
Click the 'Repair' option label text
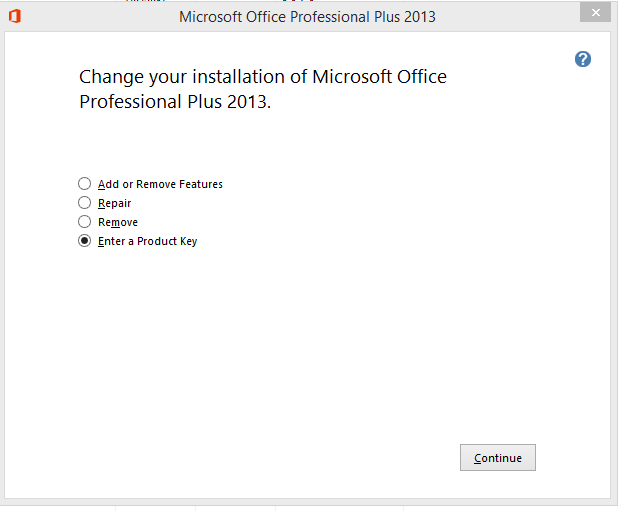click(x=114, y=203)
